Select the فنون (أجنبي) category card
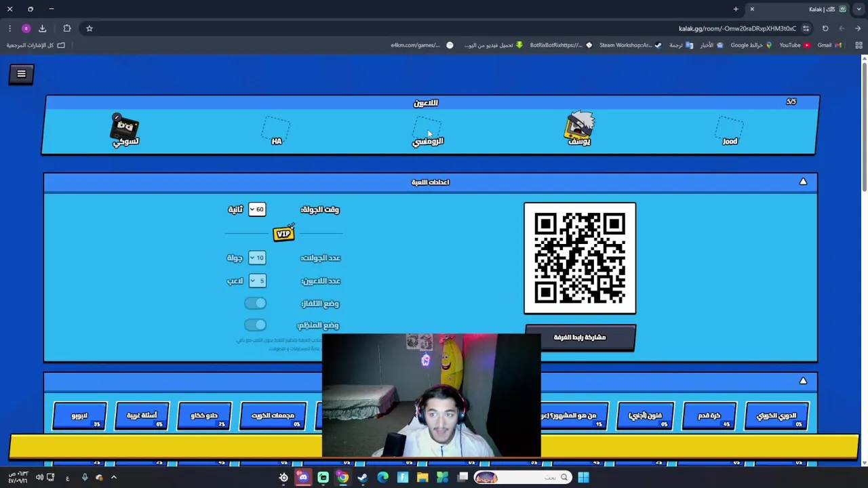The height and width of the screenshot is (488, 868). coord(645,415)
